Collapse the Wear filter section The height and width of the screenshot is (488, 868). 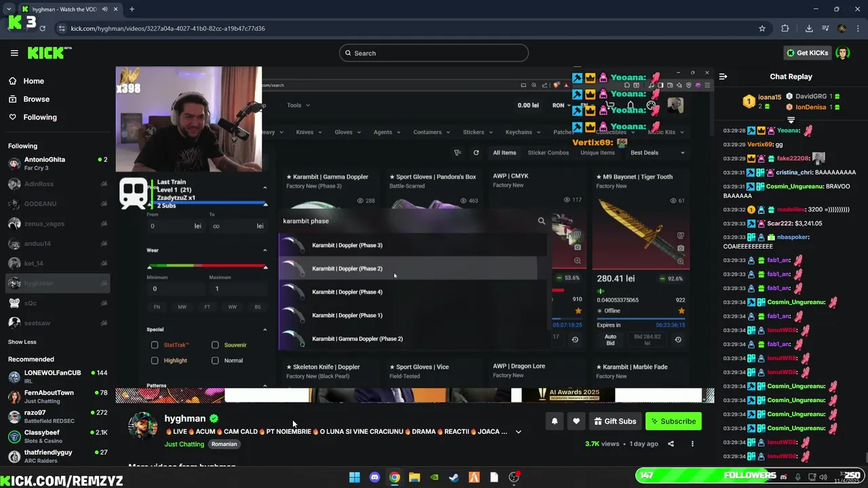265,250
